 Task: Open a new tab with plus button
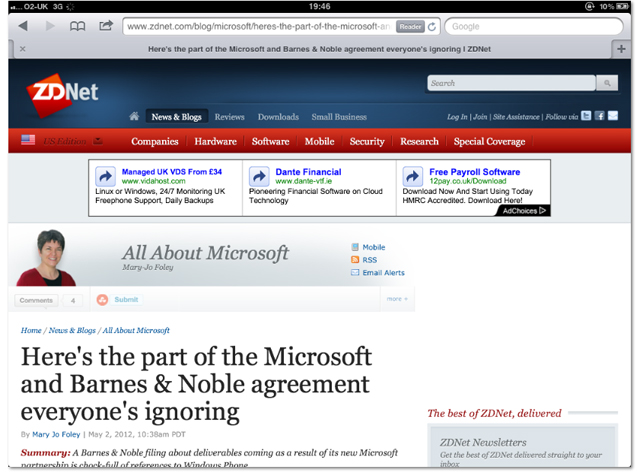coord(621,49)
